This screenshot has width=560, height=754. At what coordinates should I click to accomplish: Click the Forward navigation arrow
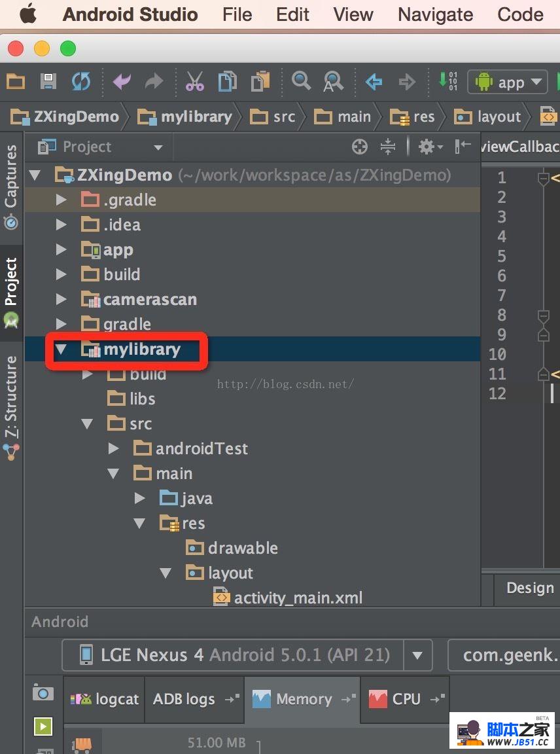point(407,81)
